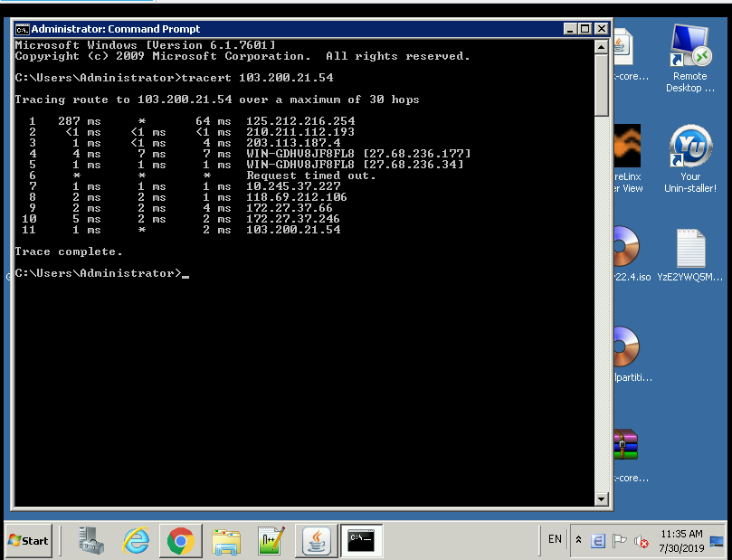This screenshot has height=560, width=732.
Task: Maximize the Command Prompt window
Action: click(585, 29)
